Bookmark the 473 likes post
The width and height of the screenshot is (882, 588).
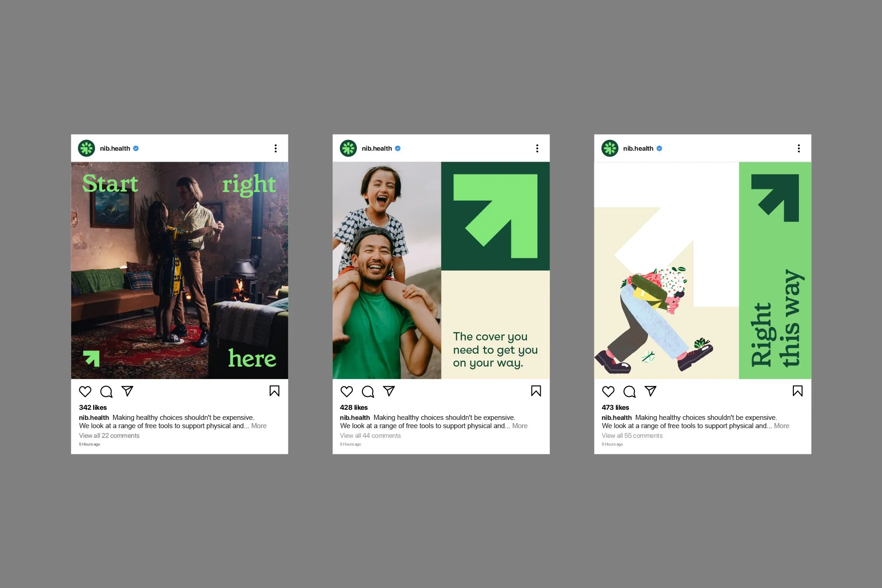797,391
